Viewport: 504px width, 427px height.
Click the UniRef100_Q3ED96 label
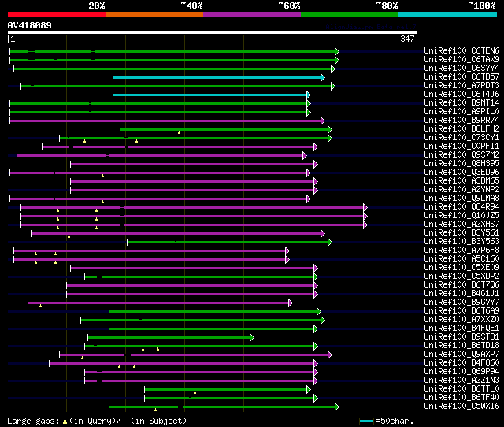[461, 173]
